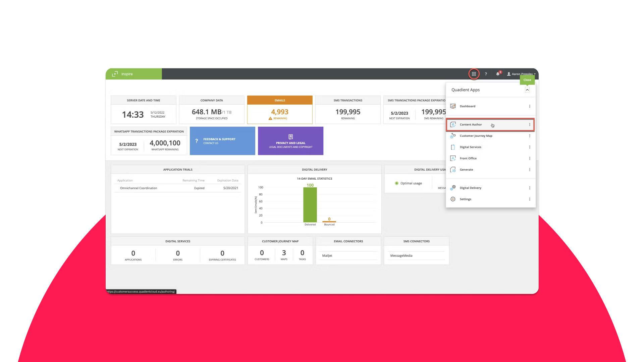Click the Front Office app icon
This screenshot has height=362, width=644.
[453, 158]
